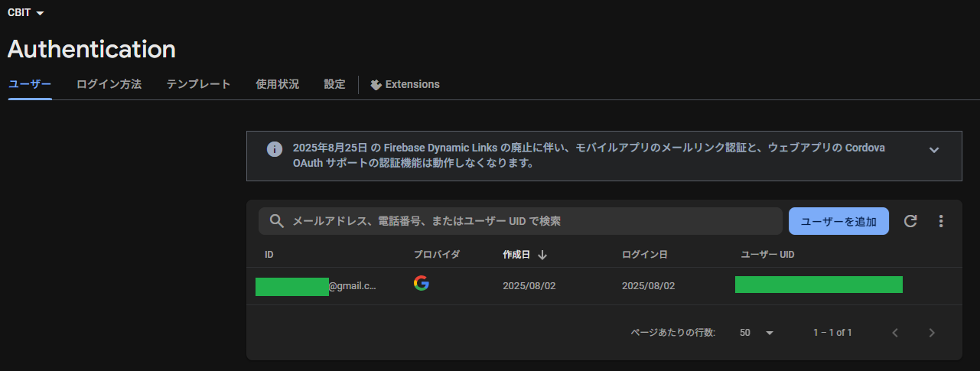Click the search magnifier icon
Viewport: 980px width, 371px height.
click(x=276, y=221)
